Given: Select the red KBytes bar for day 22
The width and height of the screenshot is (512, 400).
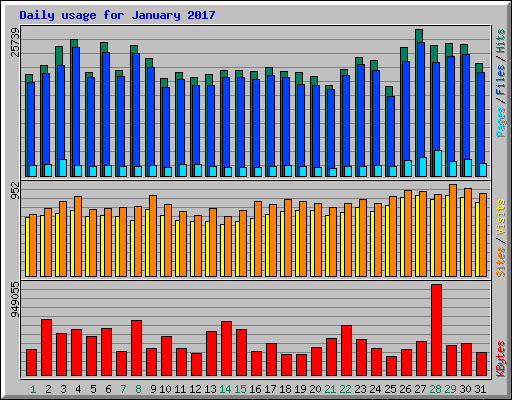Looking at the screenshot, I should coord(346,351).
